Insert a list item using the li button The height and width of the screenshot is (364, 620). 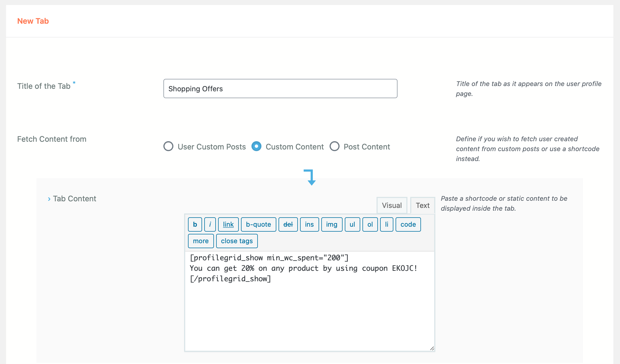click(x=386, y=224)
